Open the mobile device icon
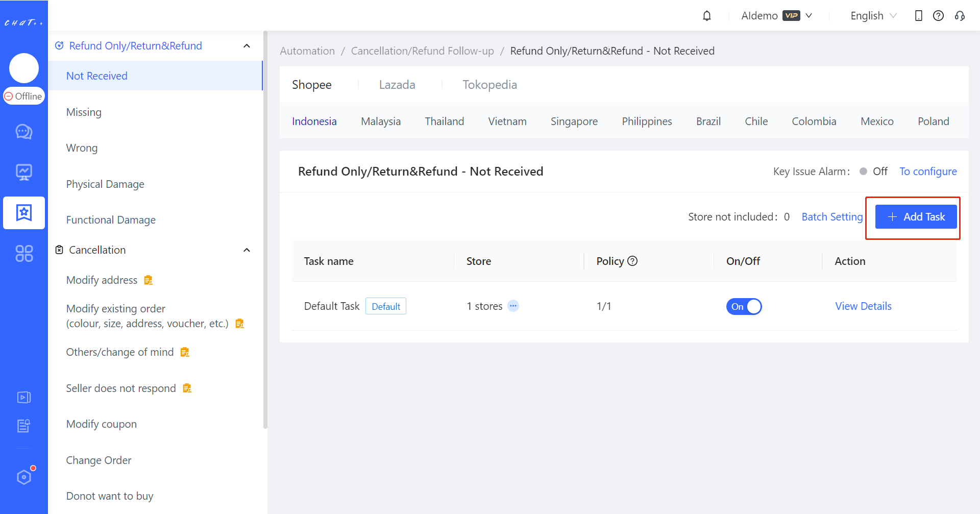 [x=918, y=16]
